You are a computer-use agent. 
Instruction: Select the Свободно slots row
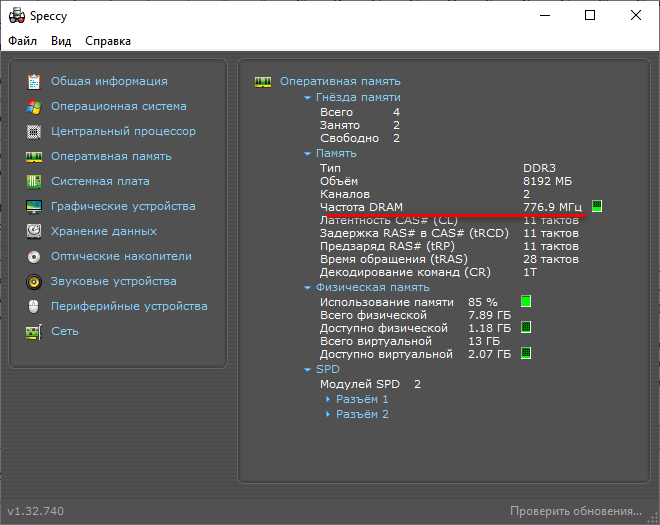pyautogui.click(x=360, y=138)
